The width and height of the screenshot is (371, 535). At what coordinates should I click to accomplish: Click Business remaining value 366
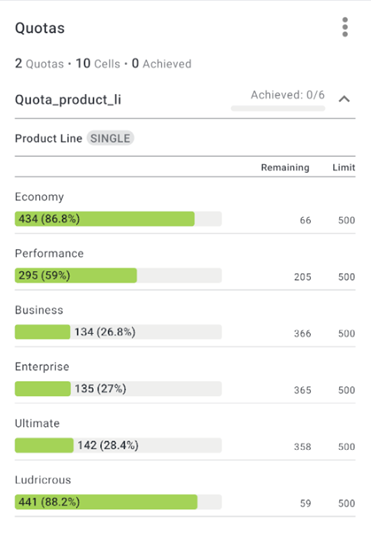click(x=303, y=333)
